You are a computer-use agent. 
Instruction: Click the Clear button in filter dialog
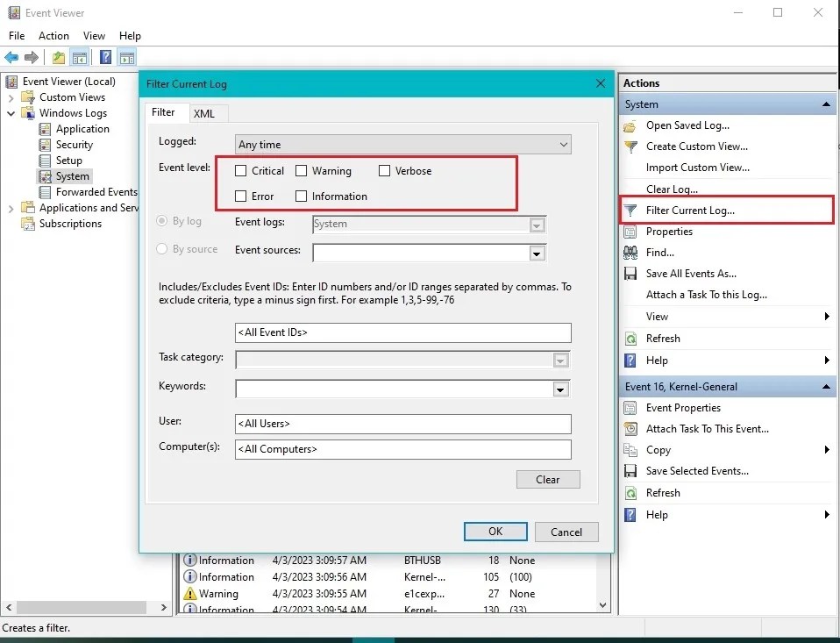(548, 479)
